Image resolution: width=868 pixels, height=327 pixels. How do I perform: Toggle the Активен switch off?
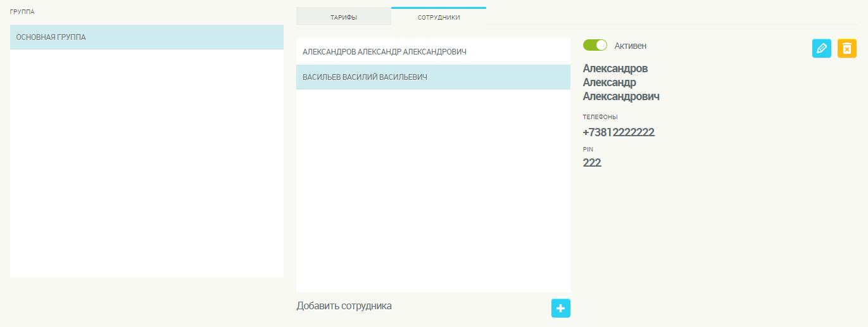click(594, 45)
